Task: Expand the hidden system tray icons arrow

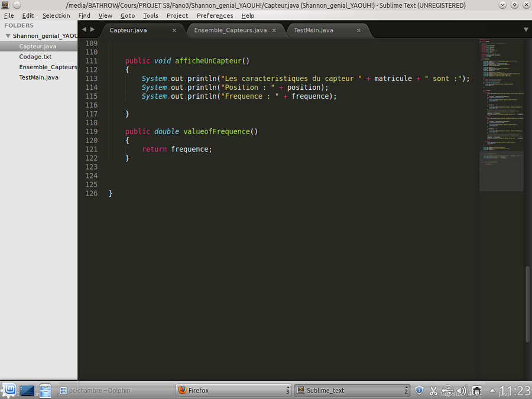Action: (x=492, y=390)
